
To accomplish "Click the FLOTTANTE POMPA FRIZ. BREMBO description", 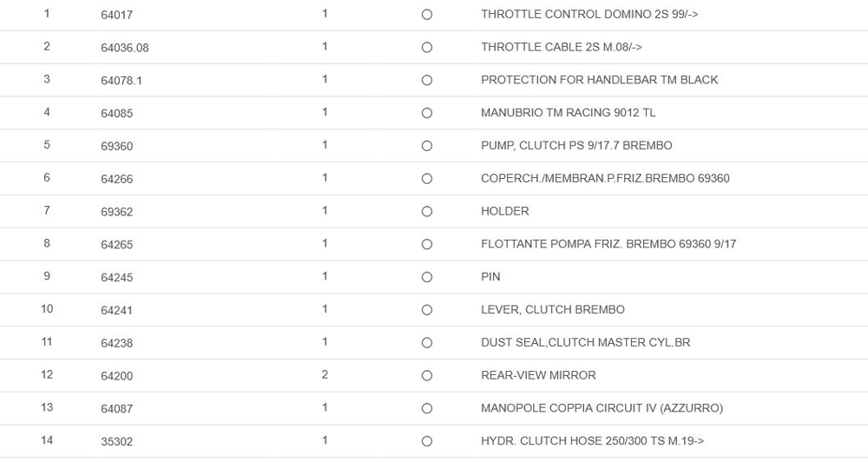I will tap(608, 244).
